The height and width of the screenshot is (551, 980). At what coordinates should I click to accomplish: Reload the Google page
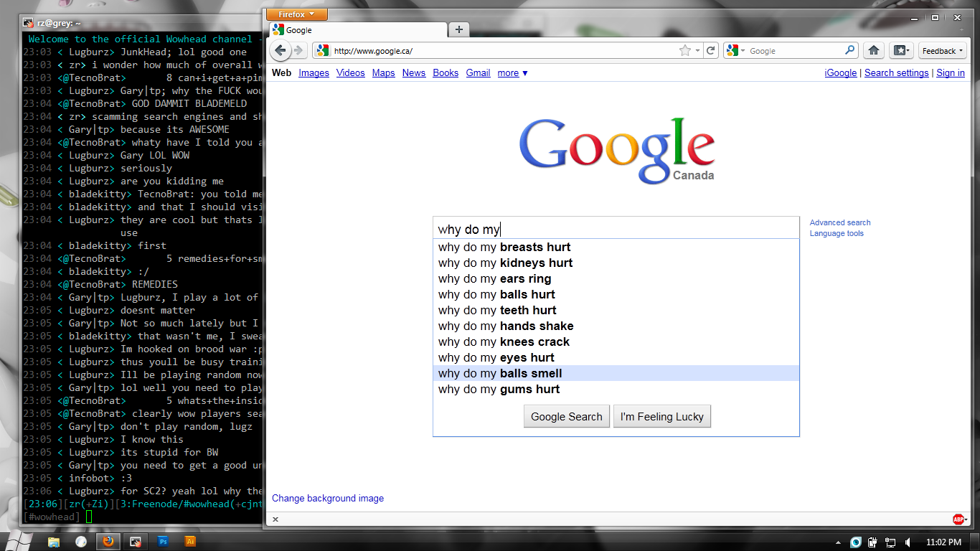[710, 51]
